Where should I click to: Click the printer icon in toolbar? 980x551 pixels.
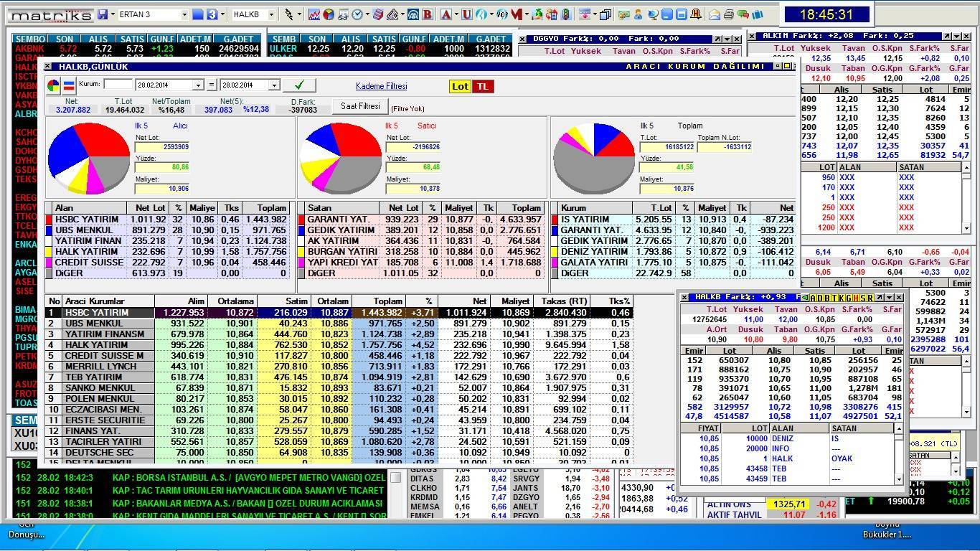[728, 14]
